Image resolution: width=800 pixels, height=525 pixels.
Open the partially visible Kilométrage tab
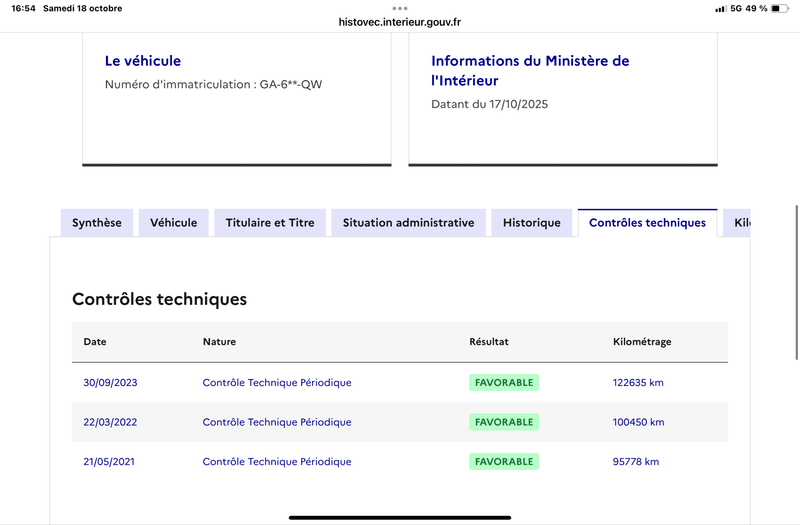click(x=740, y=223)
